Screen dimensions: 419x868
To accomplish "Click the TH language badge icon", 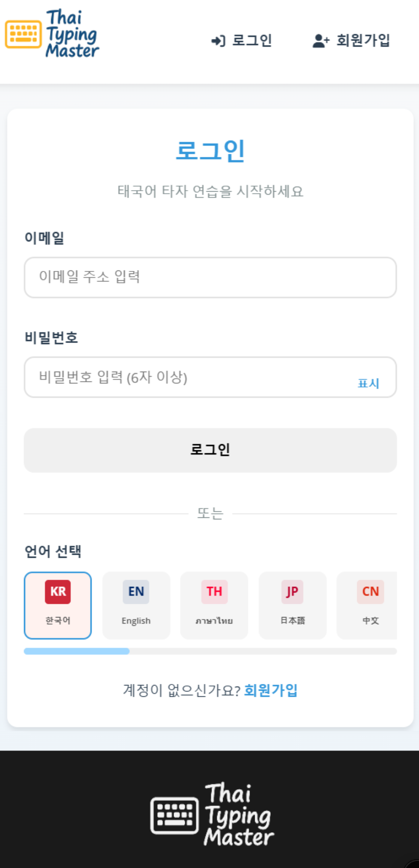I will pyautogui.click(x=214, y=591).
